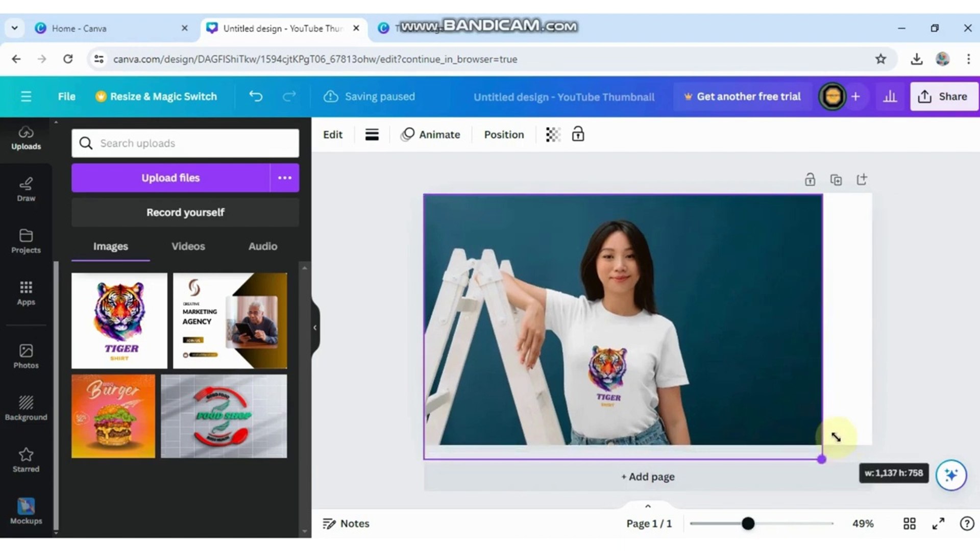Collapse the uploads side panel
The height and width of the screenshot is (551, 980).
click(315, 327)
